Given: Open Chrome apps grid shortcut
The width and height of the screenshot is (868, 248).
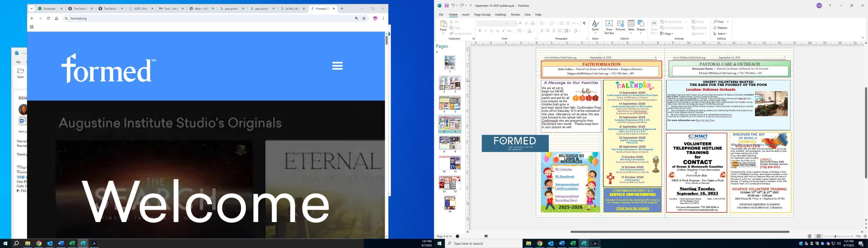Looking at the screenshot, I should pos(32,27).
